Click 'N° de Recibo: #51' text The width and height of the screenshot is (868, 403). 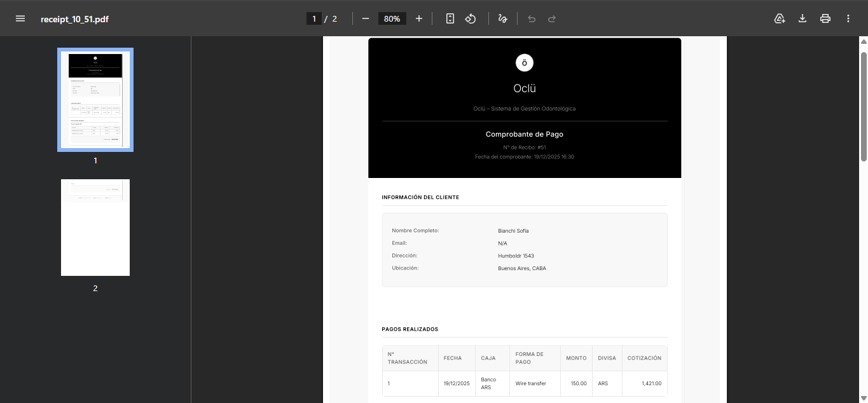click(525, 147)
